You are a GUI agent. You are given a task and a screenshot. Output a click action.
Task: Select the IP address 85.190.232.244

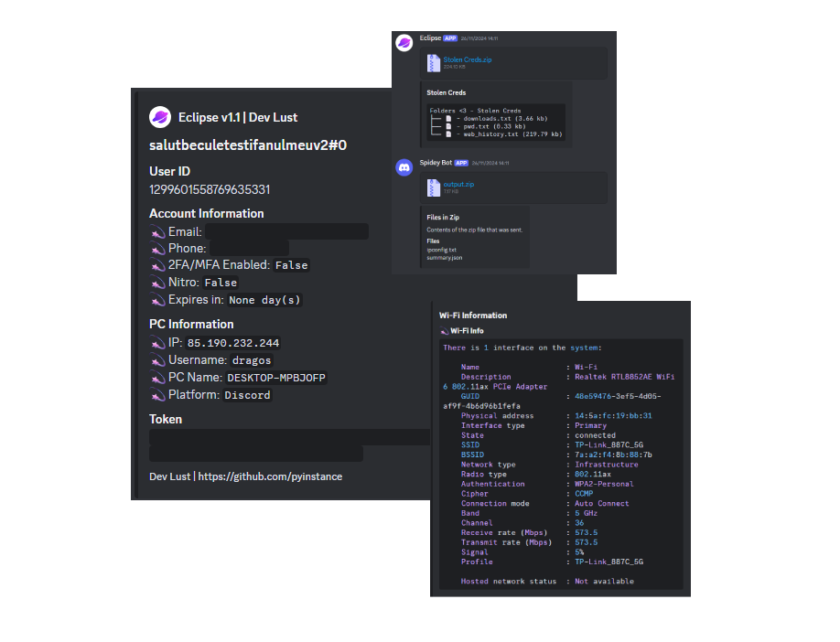(233, 343)
